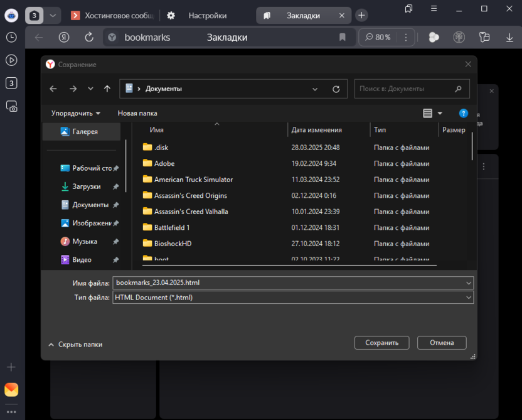Open a new browser tab

361,16
